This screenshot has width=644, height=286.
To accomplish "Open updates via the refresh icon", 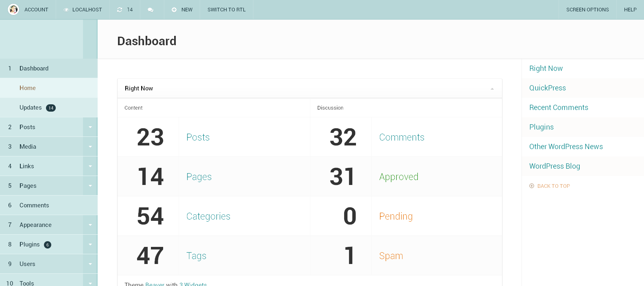I will pos(120,10).
